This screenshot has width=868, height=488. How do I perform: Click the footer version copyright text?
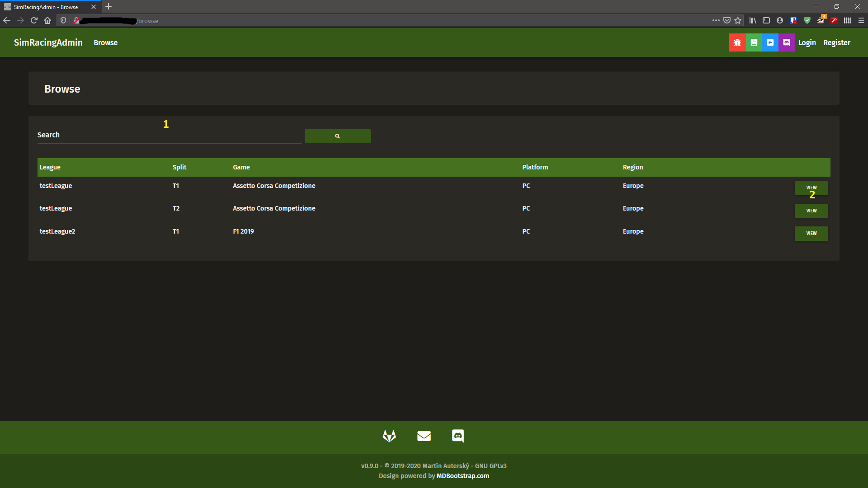pos(434,466)
